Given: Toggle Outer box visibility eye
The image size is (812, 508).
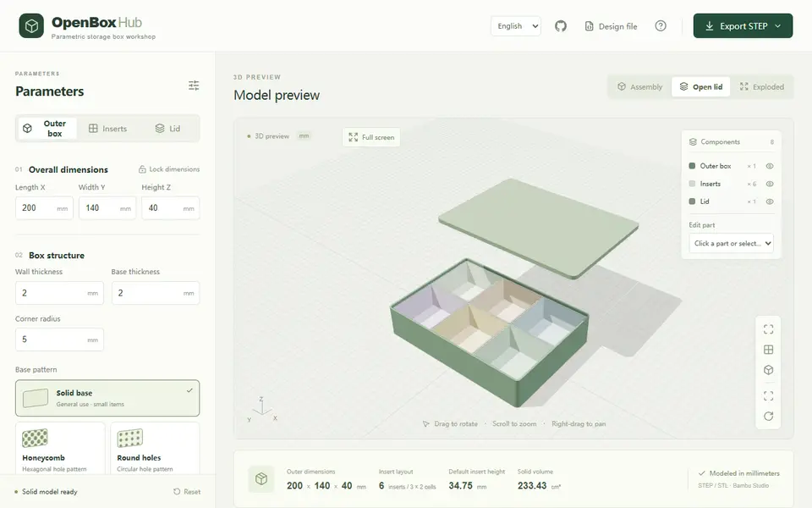Looking at the screenshot, I should click(x=770, y=167).
